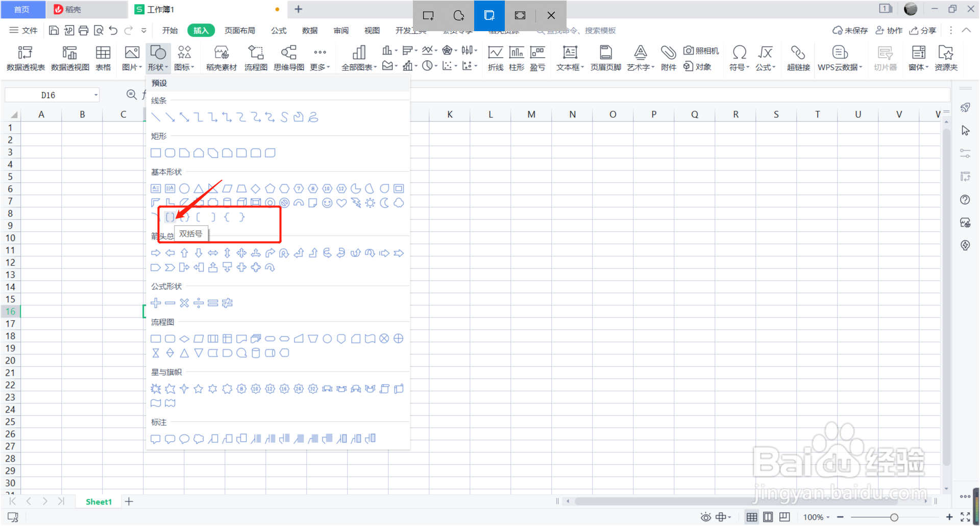Select the 双括号 double bracket shape
980x526 pixels.
click(170, 217)
